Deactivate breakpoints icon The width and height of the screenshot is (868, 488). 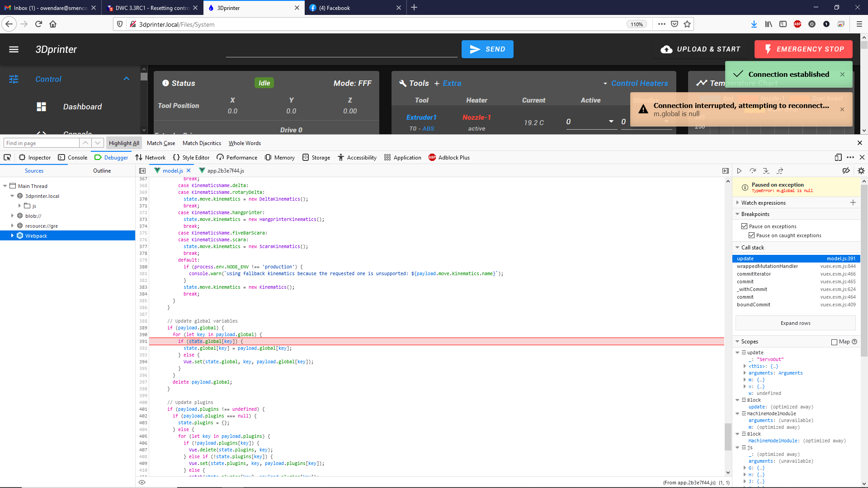point(846,171)
